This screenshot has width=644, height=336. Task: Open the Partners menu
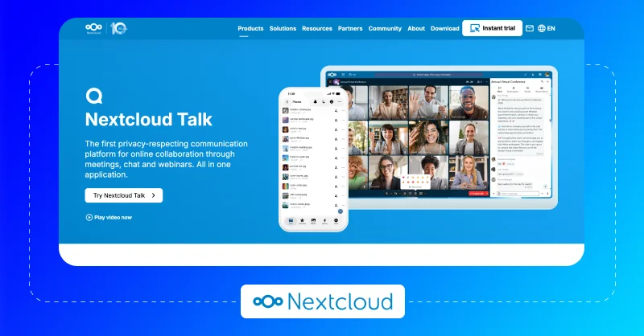pyautogui.click(x=350, y=28)
